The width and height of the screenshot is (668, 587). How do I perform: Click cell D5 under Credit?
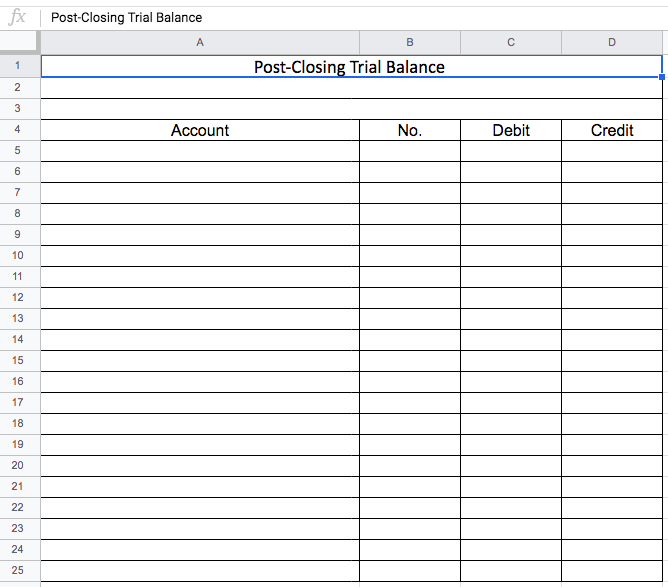point(612,151)
